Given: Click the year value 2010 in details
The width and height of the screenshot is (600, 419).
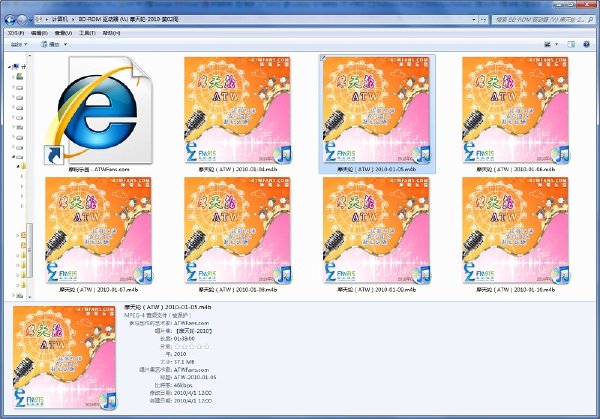Looking at the screenshot, I should [x=180, y=354].
